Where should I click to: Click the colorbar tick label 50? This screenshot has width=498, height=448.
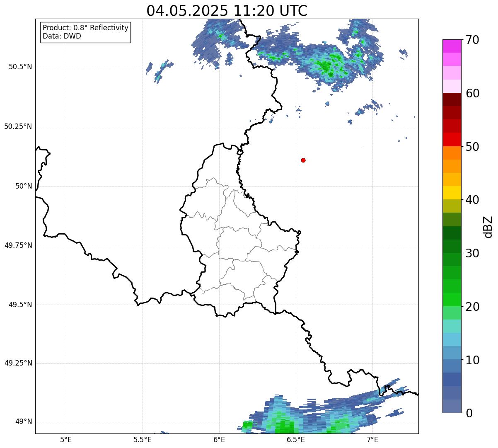click(472, 147)
